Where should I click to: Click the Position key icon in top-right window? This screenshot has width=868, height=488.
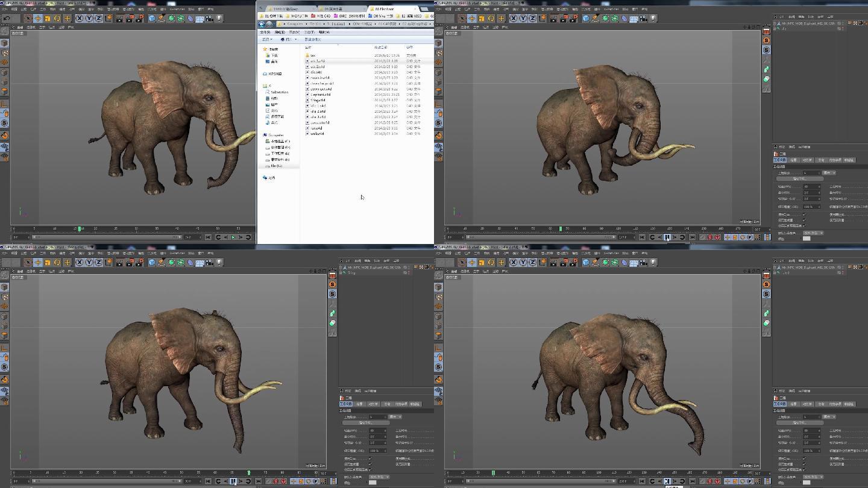coord(727,237)
